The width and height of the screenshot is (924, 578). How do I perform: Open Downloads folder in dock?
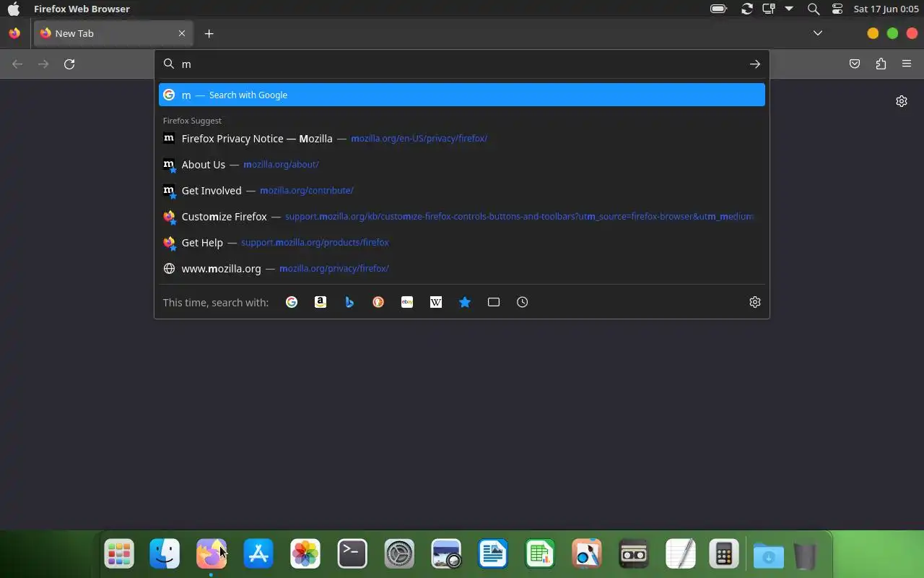[x=769, y=556]
